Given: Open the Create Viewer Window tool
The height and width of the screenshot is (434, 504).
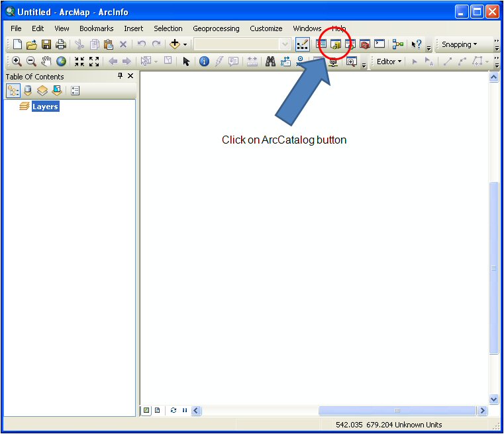Looking at the screenshot, I should click(351, 62).
